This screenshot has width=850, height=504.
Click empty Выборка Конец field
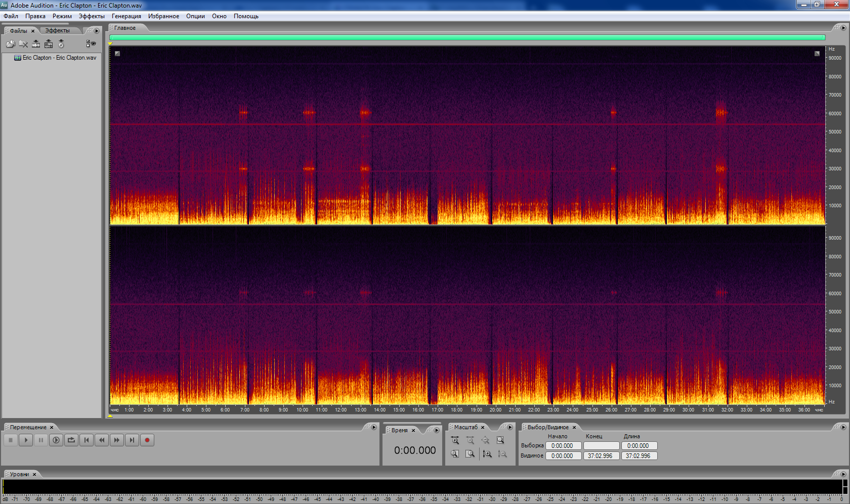click(x=602, y=446)
